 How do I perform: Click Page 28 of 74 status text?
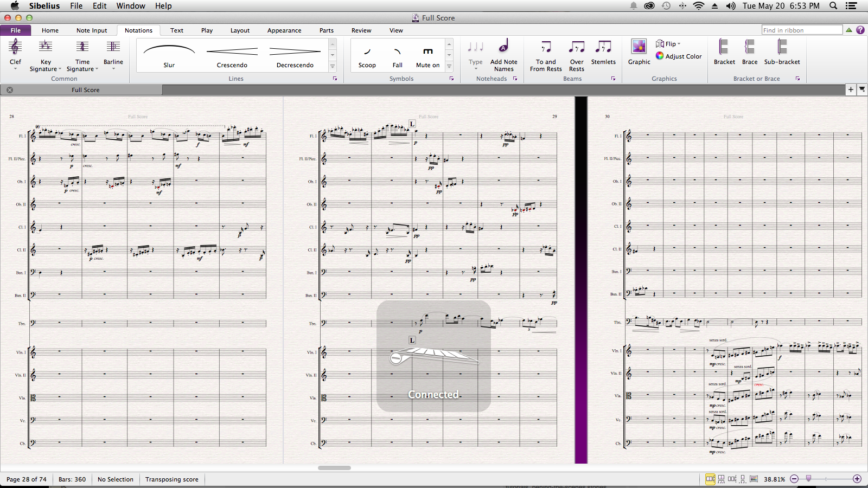27,479
